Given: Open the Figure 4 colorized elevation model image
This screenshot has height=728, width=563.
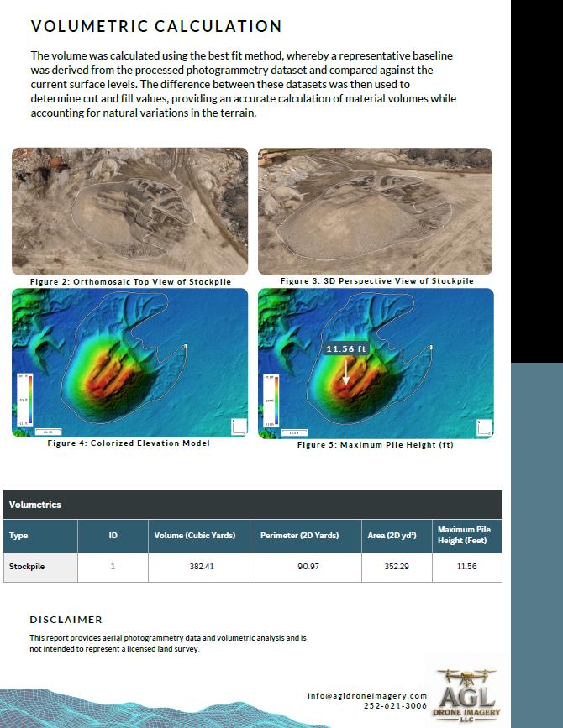Looking at the screenshot, I should pyautogui.click(x=129, y=363).
